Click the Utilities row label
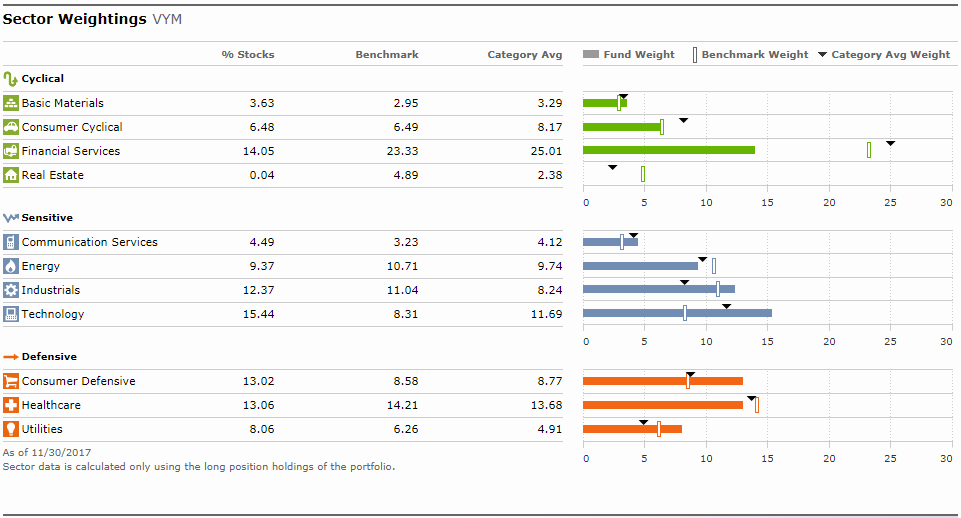 42,429
